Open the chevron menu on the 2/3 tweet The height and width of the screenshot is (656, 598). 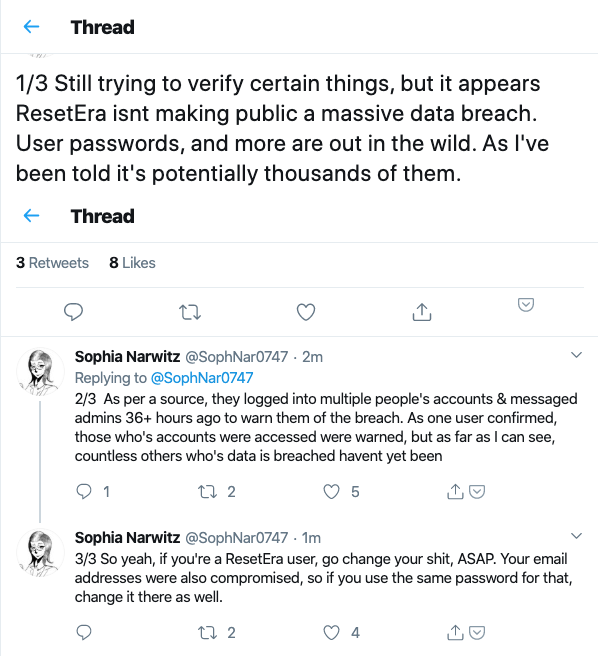[576, 355]
